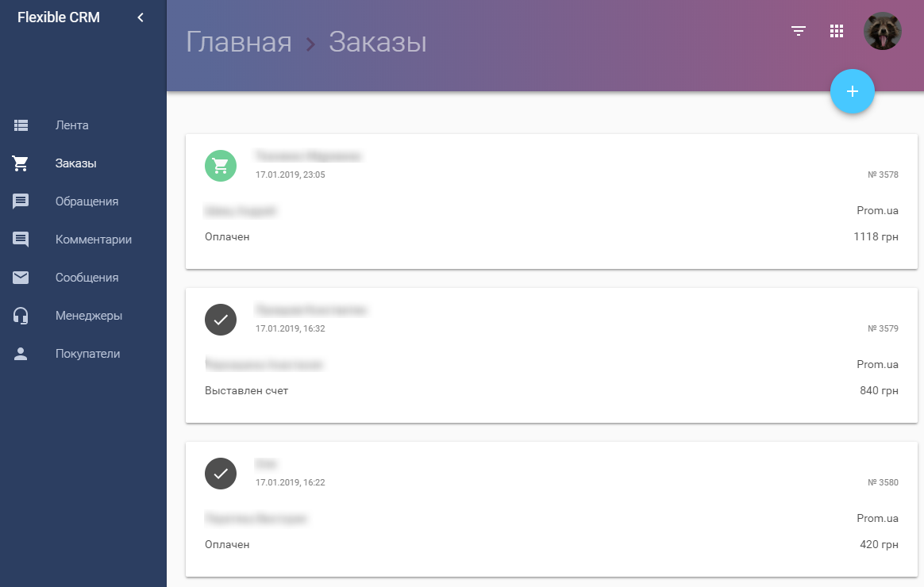Open the Лента feed icon
This screenshot has height=587, width=924.
point(21,125)
